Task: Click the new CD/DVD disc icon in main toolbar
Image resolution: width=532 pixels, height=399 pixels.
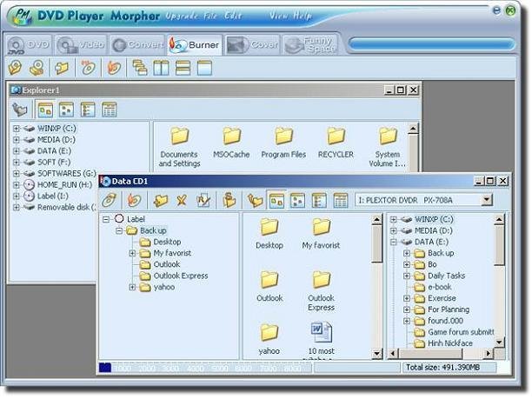Action: (37, 67)
